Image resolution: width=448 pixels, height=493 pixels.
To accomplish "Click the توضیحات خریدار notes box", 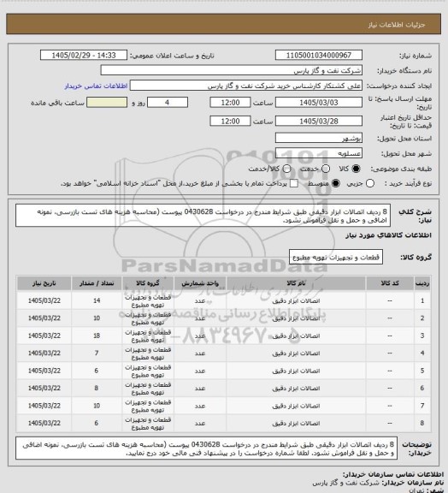I will click(206, 448).
